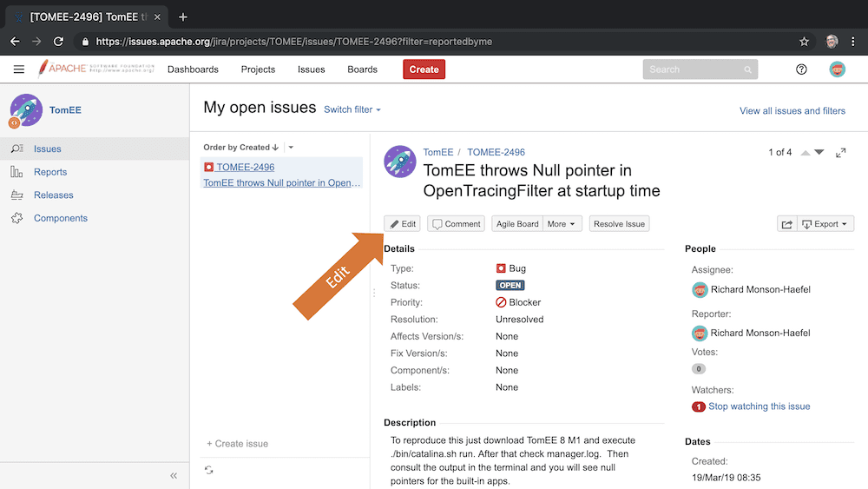868x489 pixels.
Task: Select Components in the sidebar
Action: pyautogui.click(x=61, y=218)
